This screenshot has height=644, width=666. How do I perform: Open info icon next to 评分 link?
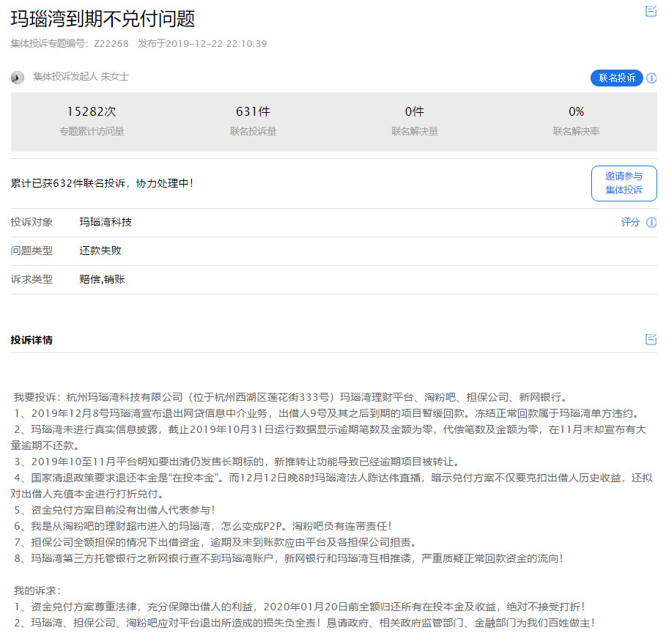click(651, 222)
